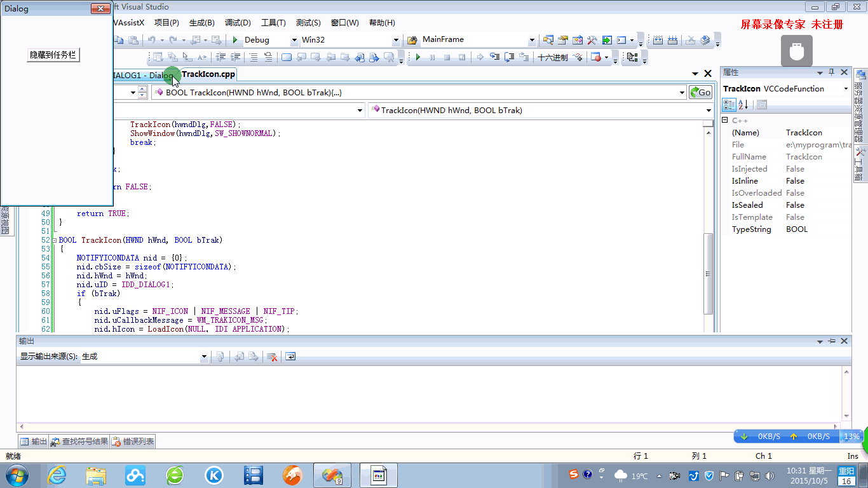The height and width of the screenshot is (488, 868).
Task: Open Solution Explorer toolbar icon
Action: 548,40
